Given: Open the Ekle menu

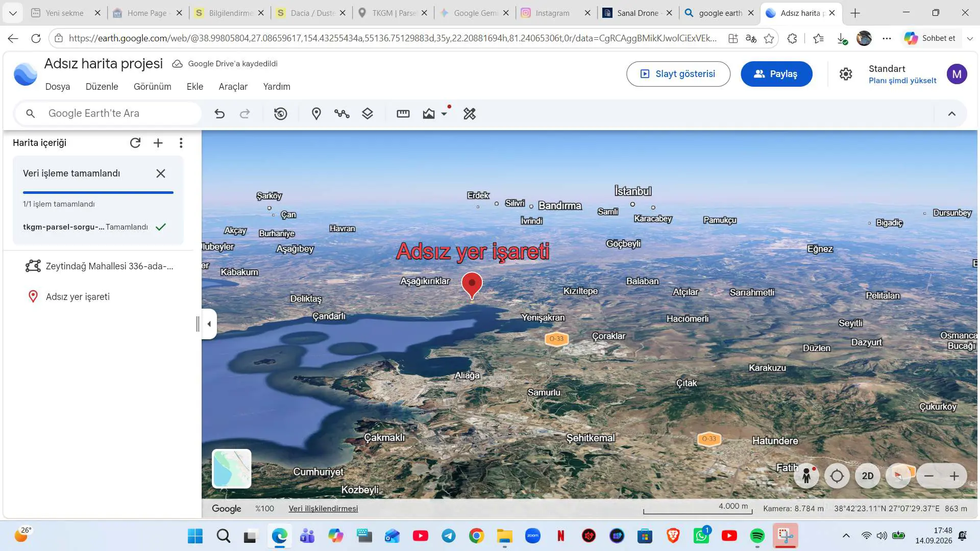Looking at the screenshot, I should (195, 87).
